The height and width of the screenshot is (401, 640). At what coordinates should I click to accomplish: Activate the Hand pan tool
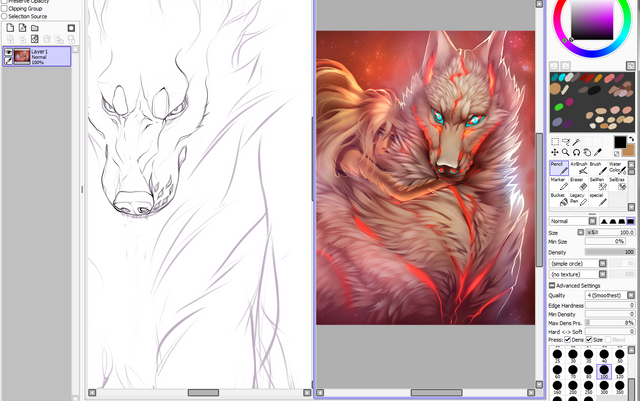(587, 152)
